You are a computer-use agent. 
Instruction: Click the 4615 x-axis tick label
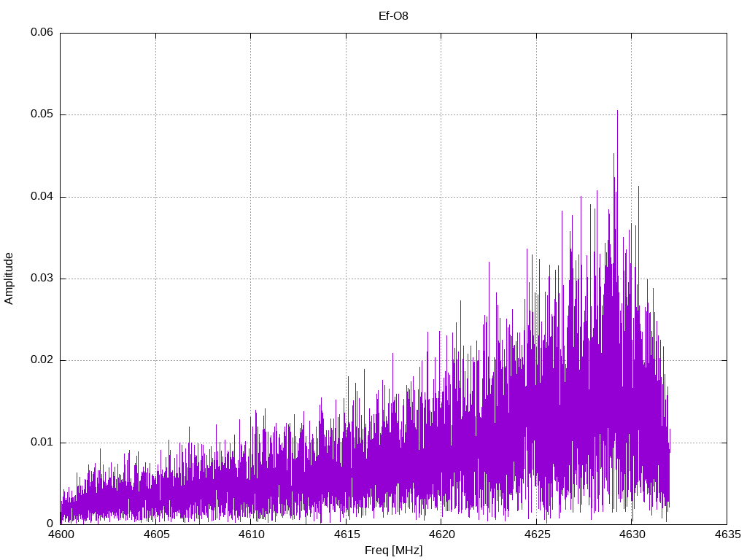(x=347, y=534)
